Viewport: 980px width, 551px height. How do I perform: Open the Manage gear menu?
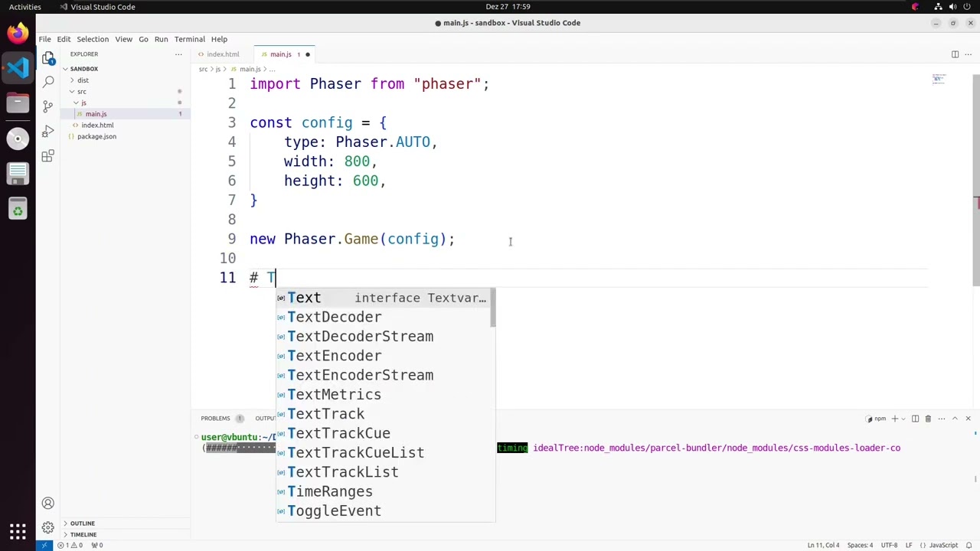tap(48, 527)
